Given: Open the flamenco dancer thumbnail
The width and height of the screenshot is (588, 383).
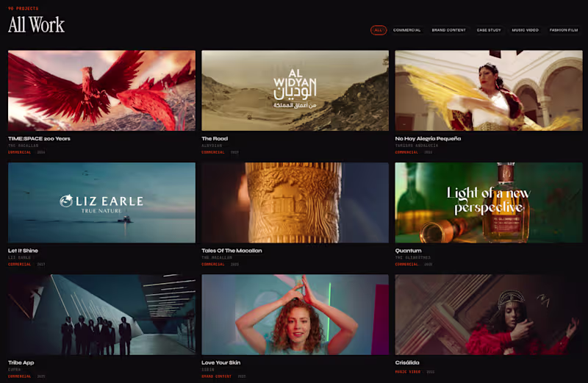Looking at the screenshot, I should 489,90.
